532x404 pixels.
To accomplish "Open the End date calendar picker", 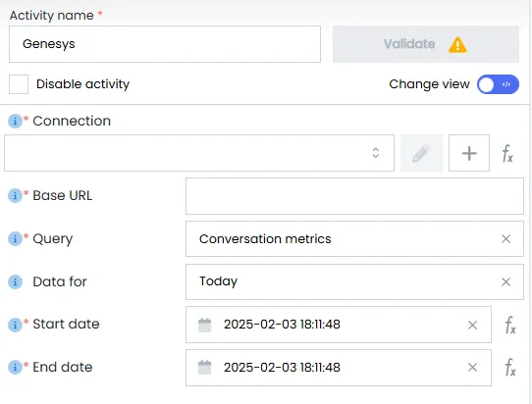I will [x=204, y=368].
